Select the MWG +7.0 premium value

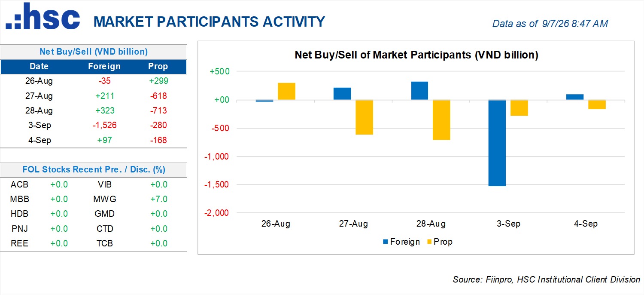(158, 199)
